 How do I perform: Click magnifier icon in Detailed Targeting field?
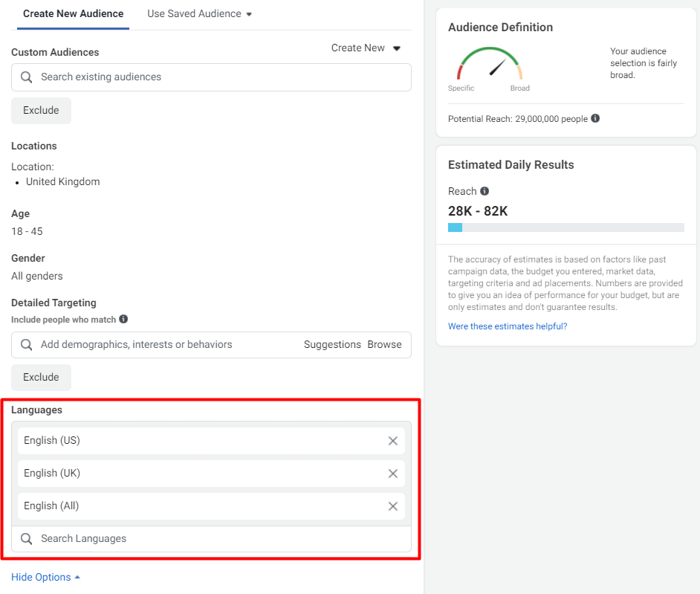coord(27,345)
